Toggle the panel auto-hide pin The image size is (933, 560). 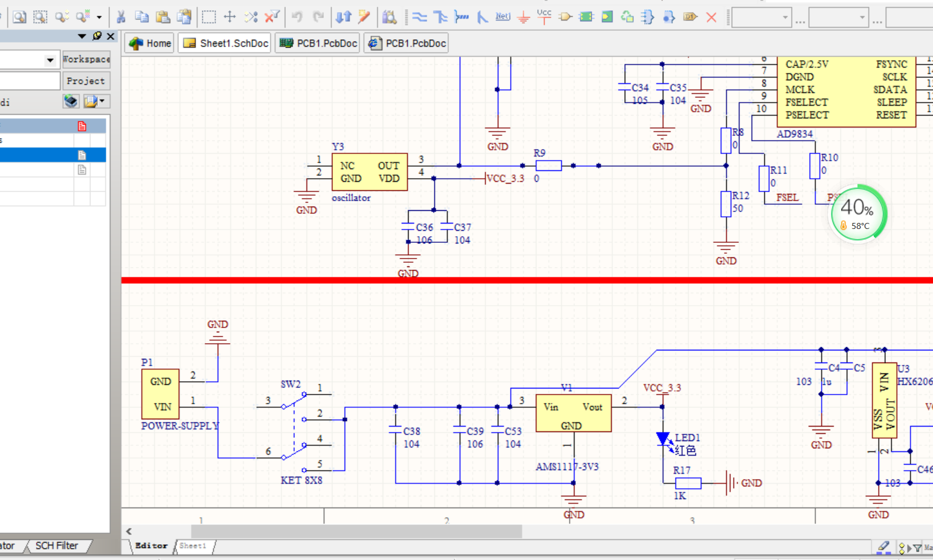click(x=97, y=36)
